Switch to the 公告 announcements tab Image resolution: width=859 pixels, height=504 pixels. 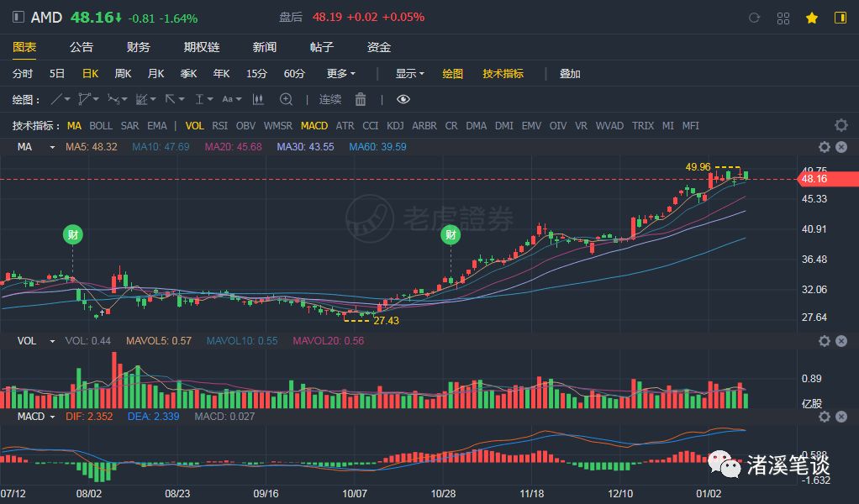coord(82,47)
